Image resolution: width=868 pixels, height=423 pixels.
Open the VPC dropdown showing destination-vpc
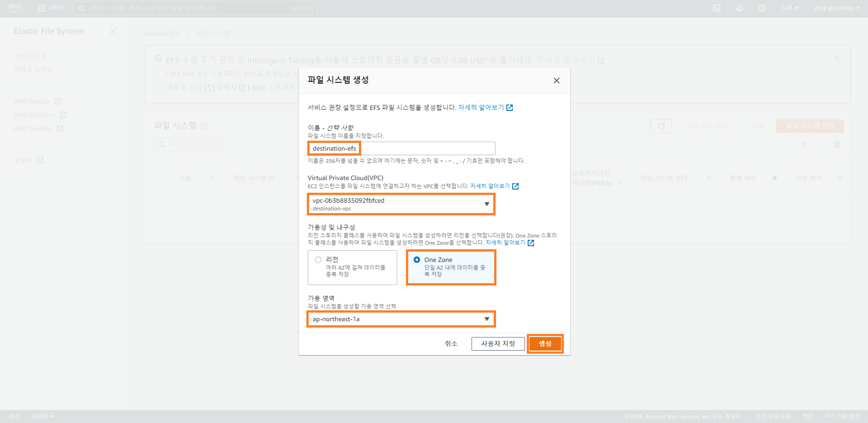pos(401,204)
